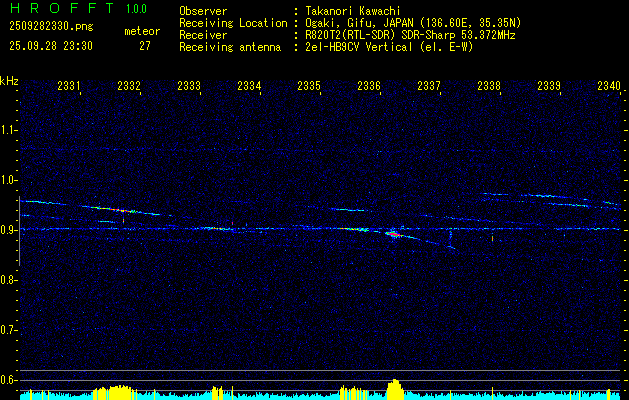The width and height of the screenshot is (629, 400).
Task: Click time marker 2340
Action: (609, 85)
